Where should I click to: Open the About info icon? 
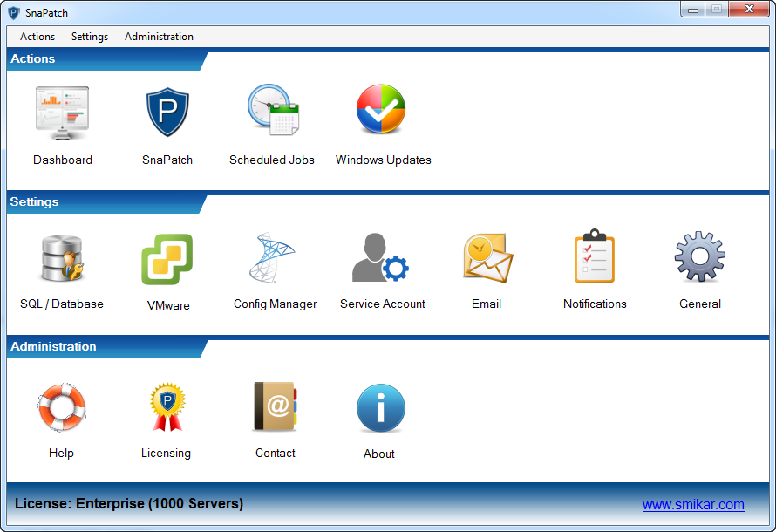tap(380, 408)
